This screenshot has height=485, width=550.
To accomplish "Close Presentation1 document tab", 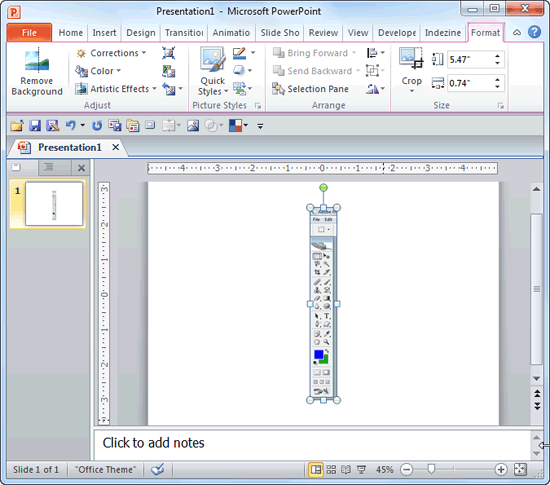I will pos(115,148).
